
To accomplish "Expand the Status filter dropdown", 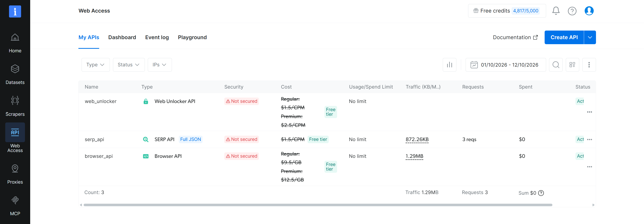I will point(129,65).
